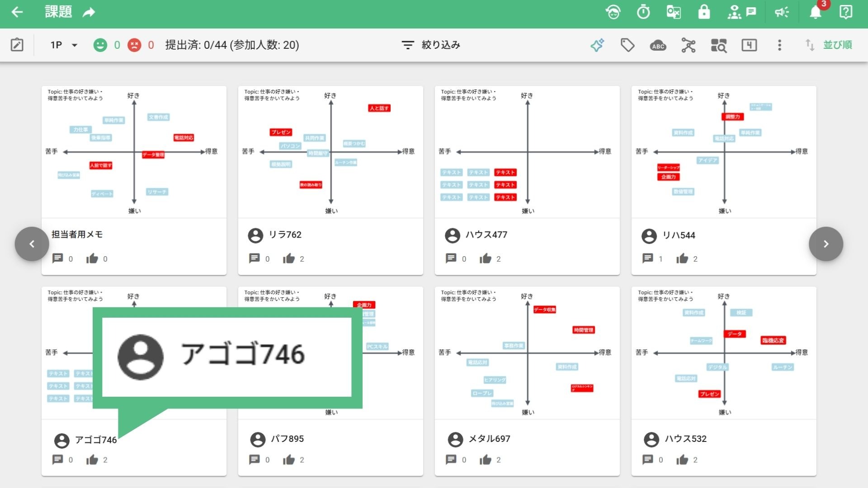868x488 pixels.
Task: Open the tag icon
Action: point(627,45)
